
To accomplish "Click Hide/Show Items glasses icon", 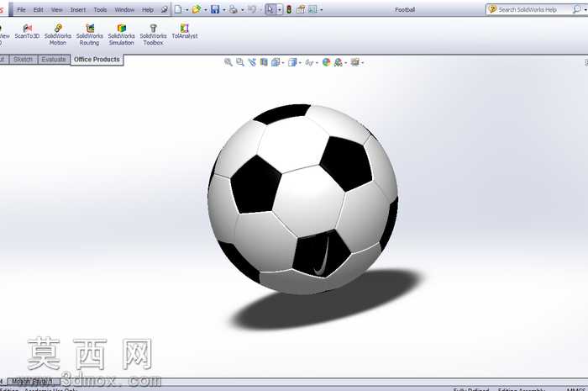I will [309, 62].
